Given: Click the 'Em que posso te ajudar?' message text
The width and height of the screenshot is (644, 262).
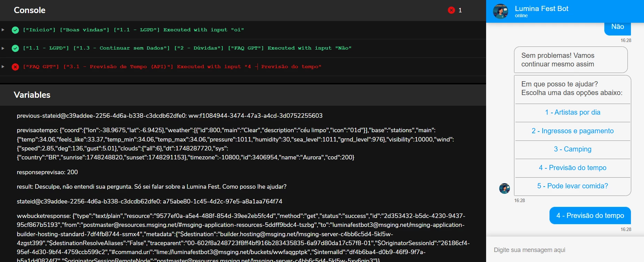Looking at the screenshot, I should click(x=572, y=88).
